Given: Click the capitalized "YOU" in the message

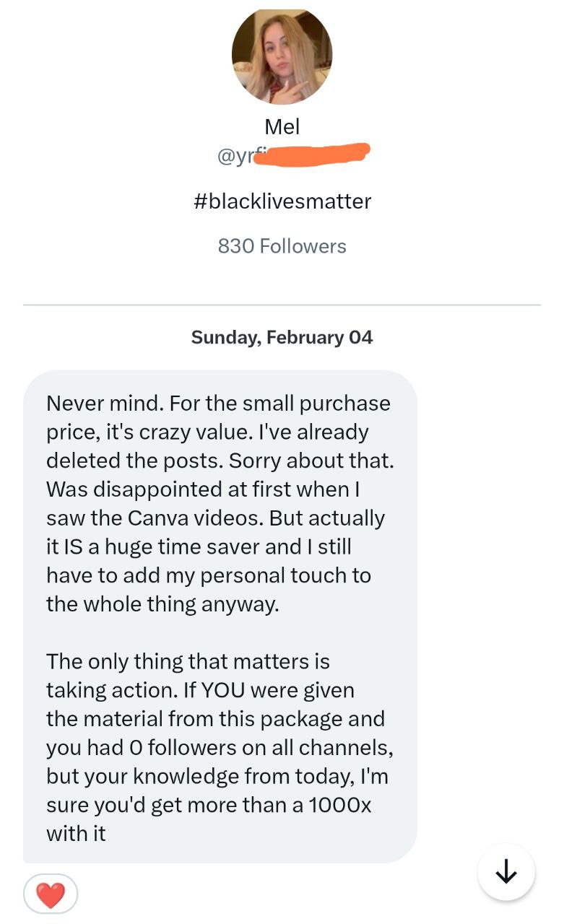Looking at the screenshot, I should [222, 690].
